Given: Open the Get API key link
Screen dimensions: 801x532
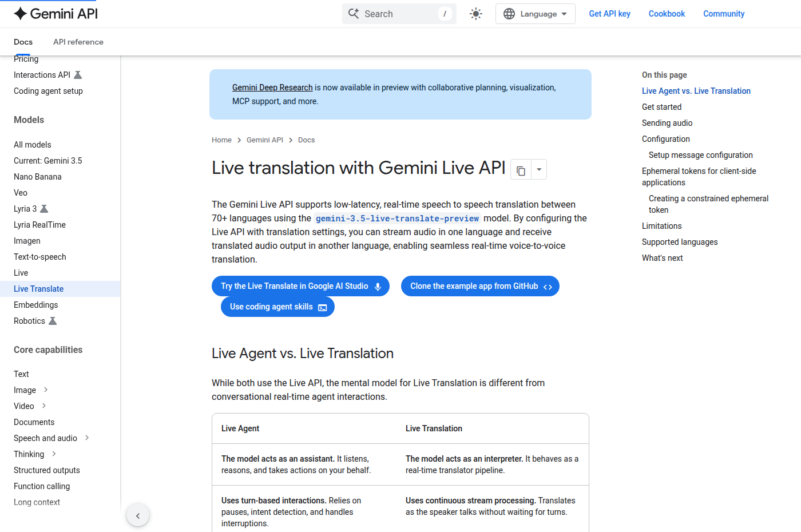Looking at the screenshot, I should click(x=610, y=14).
